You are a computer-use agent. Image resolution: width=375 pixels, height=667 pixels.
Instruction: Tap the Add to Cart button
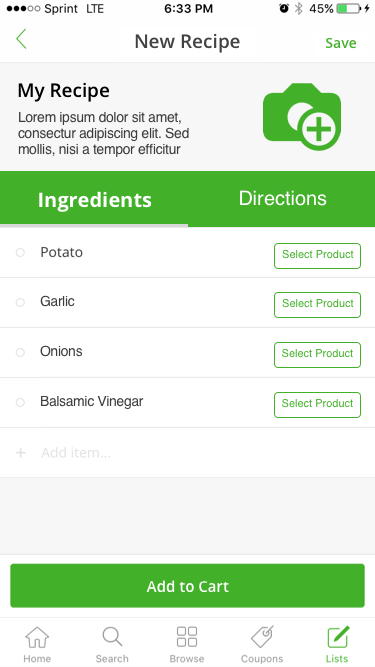pos(188,586)
